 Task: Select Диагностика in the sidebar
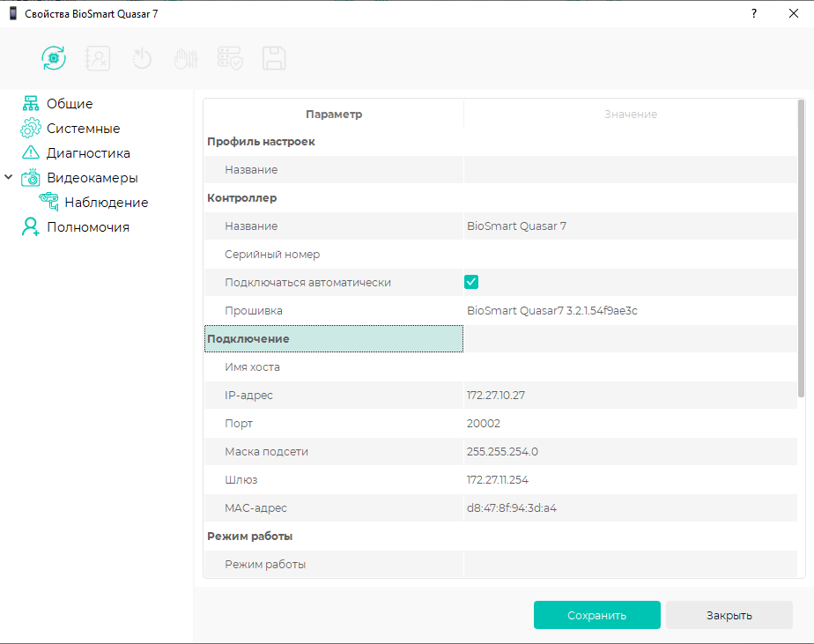(x=88, y=153)
